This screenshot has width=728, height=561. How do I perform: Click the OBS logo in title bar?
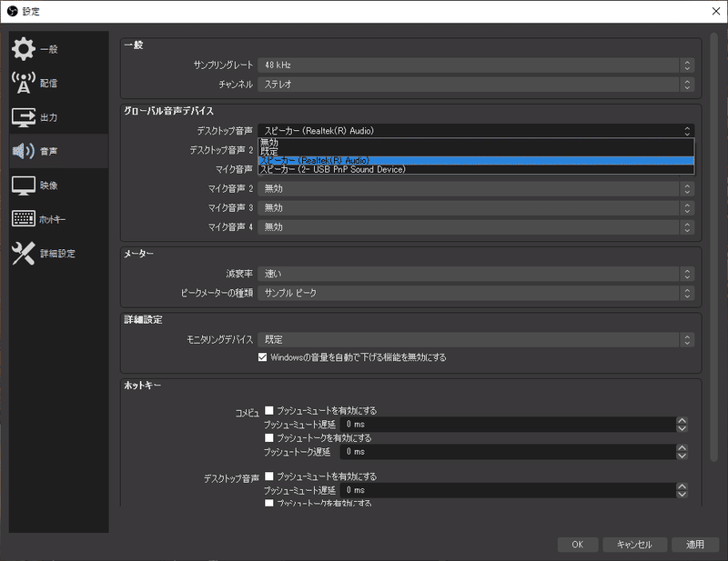[13, 11]
